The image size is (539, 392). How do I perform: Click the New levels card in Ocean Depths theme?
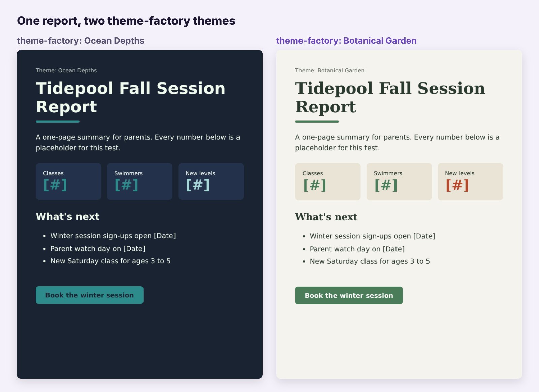pos(211,182)
